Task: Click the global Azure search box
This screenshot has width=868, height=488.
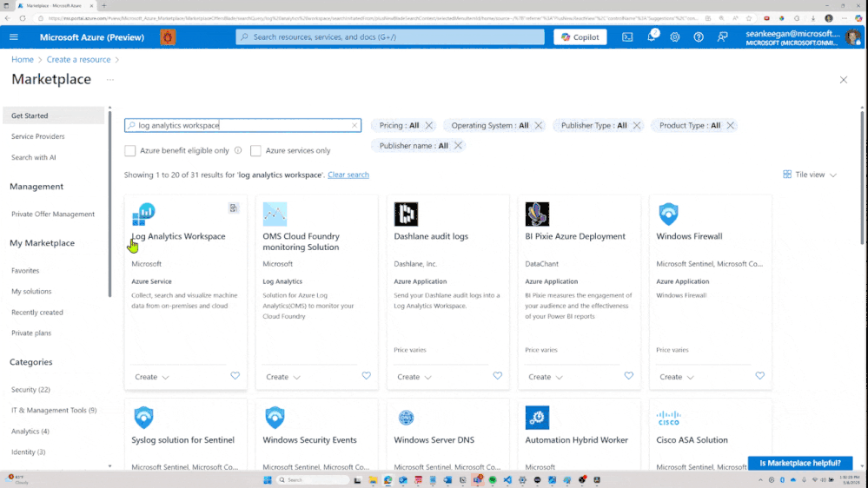Action: [390, 37]
